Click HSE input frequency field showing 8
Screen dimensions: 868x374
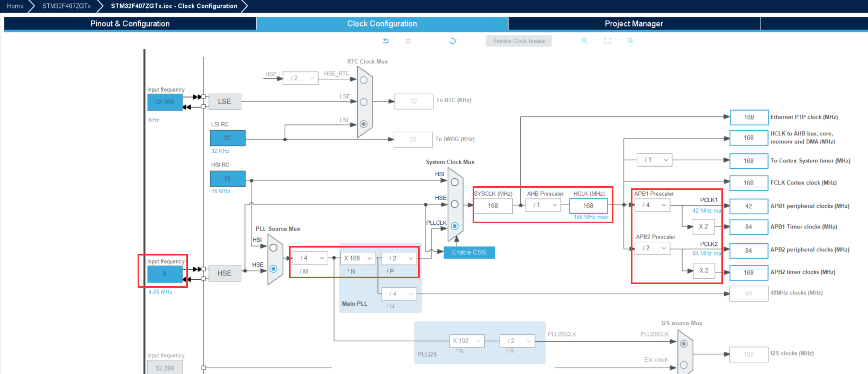[165, 274]
